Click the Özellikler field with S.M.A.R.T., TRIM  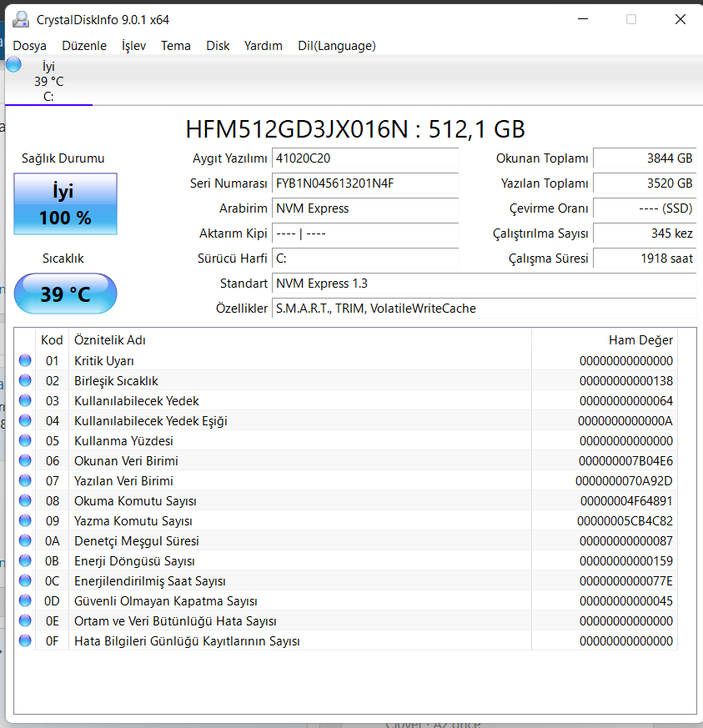click(x=484, y=309)
